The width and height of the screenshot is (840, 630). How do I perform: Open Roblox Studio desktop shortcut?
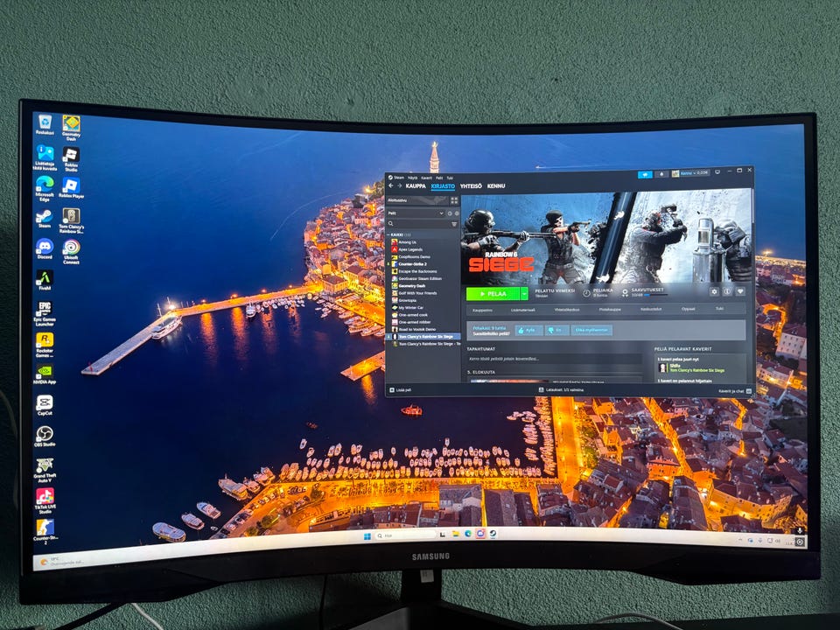(x=71, y=158)
